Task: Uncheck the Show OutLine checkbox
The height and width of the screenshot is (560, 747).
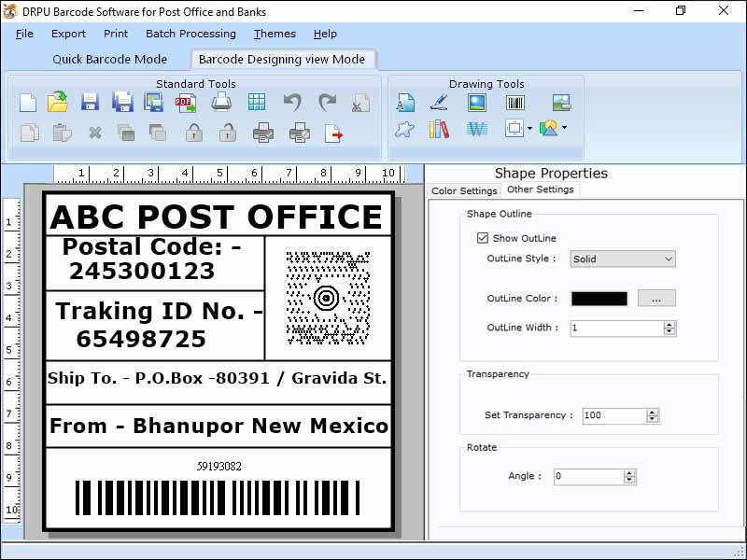Action: pyautogui.click(x=482, y=238)
